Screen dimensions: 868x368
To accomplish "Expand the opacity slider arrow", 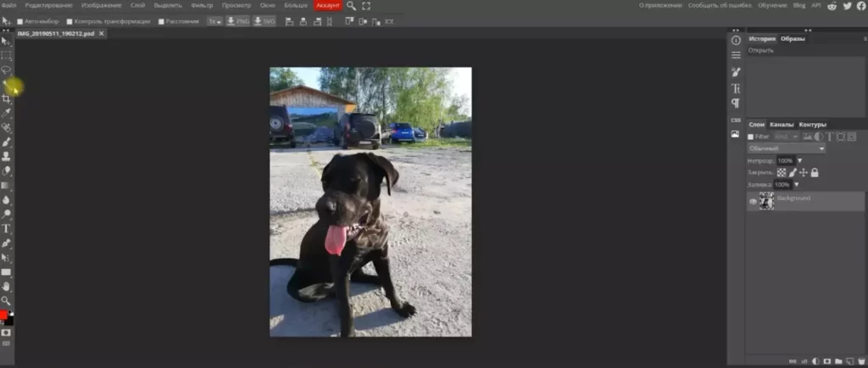I will [799, 160].
